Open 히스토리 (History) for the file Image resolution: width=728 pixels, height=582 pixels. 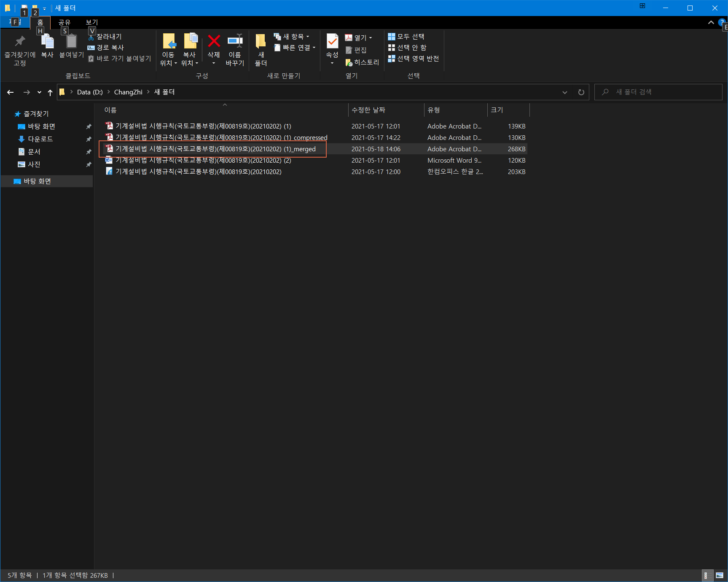(362, 62)
